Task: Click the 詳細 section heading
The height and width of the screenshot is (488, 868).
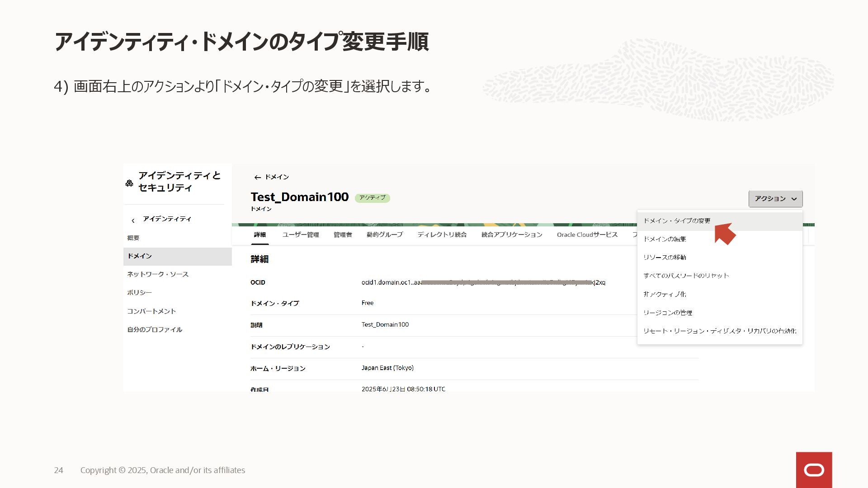Action: point(259,259)
